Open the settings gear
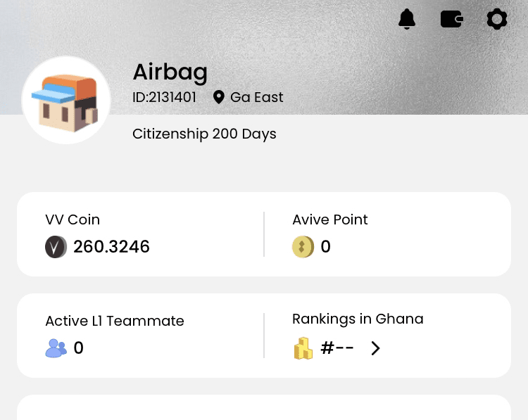This screenshot has width=528, height=420. [x=497, y=19]
